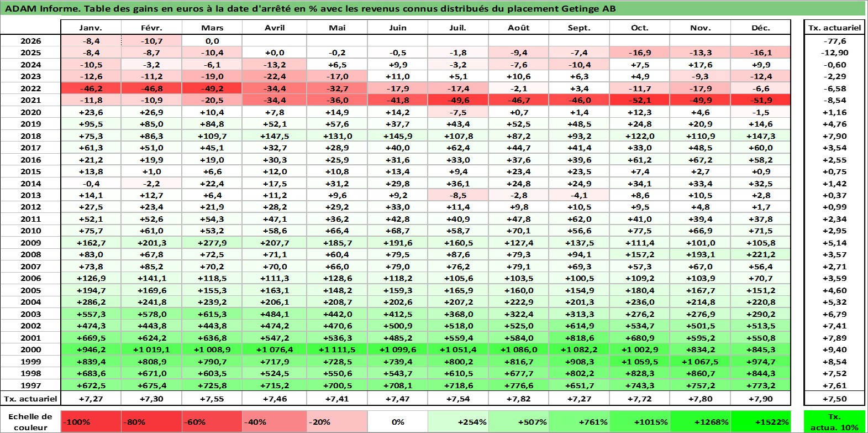Select the +761% green swatch
The image size is (868, 433).
click(579, 422)
